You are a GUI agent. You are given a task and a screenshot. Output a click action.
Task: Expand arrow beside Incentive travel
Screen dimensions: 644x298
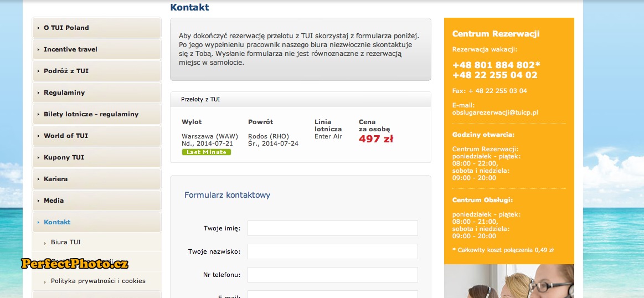39,50
